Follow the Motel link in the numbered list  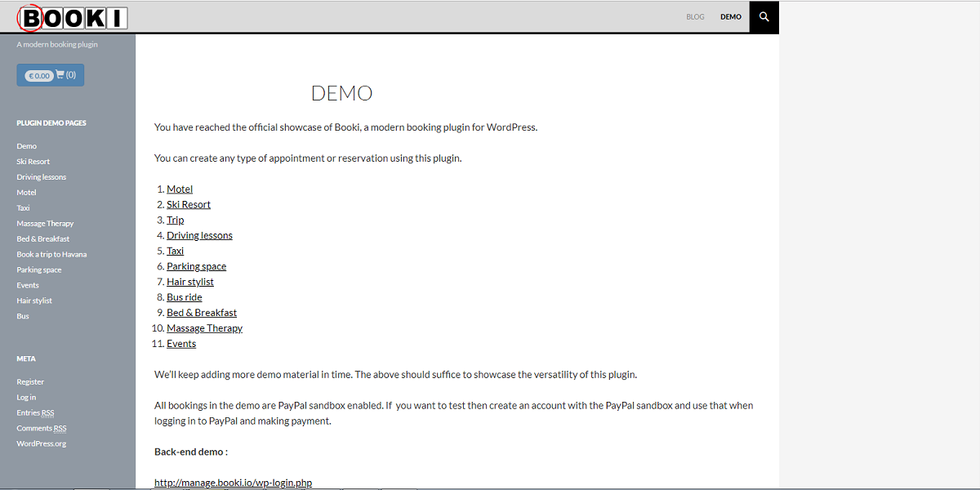[180, 189]
